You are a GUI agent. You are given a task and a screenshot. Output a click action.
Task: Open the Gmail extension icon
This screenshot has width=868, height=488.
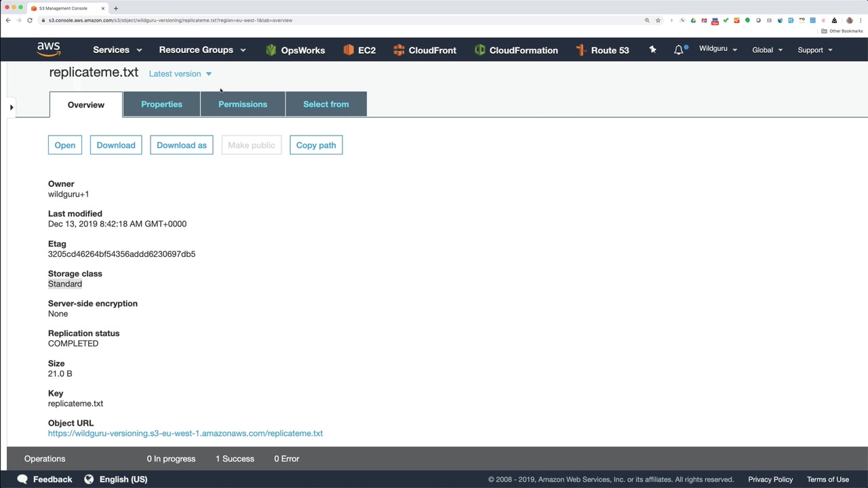[x=704, y=20]
